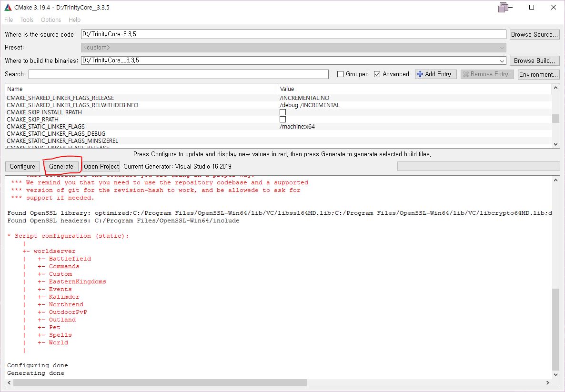Toggle the Advanced checkbox
565x392 pixels.
(377, 74)
